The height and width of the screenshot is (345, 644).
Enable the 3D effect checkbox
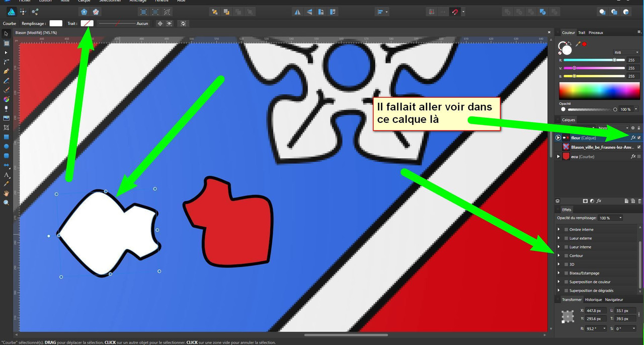click(x=566, y=264)
